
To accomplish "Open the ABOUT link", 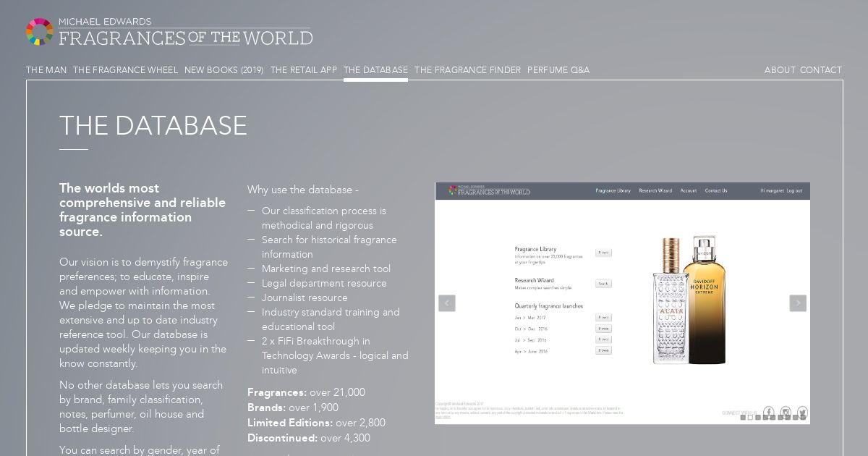I will (x=780, y=70).
